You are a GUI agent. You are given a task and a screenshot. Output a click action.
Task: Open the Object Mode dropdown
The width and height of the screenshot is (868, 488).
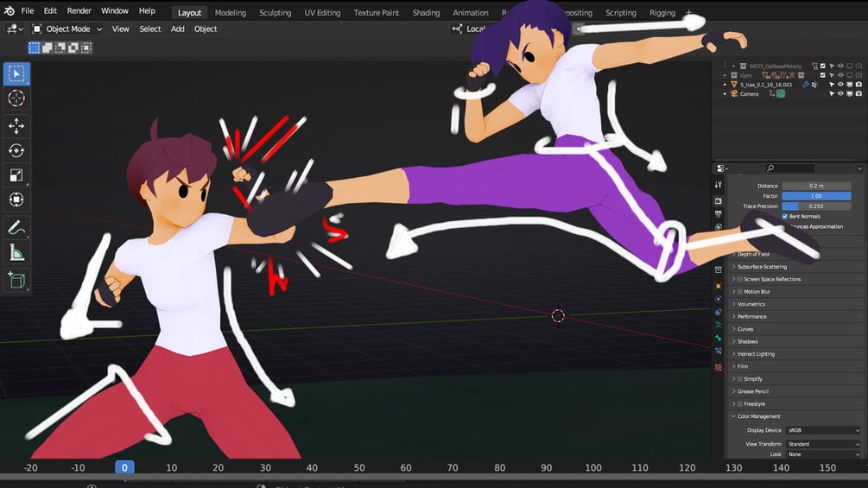tap(67, 29)
